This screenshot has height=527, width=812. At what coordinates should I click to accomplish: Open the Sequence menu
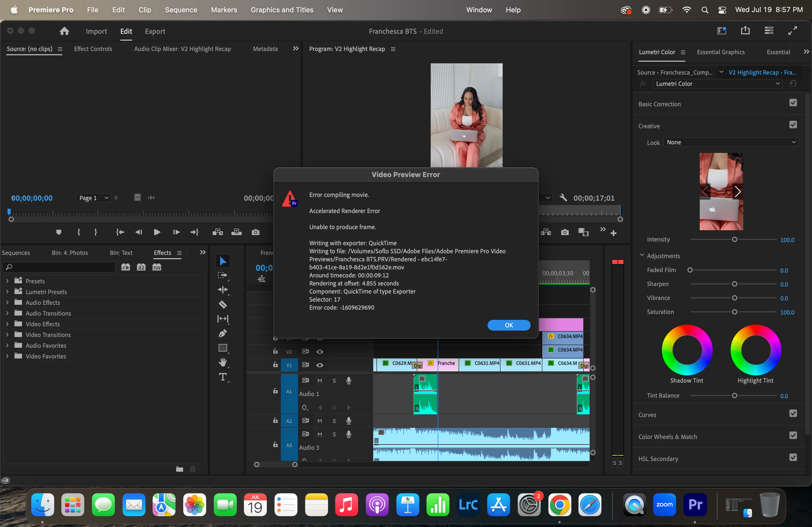tap(181, 10)
